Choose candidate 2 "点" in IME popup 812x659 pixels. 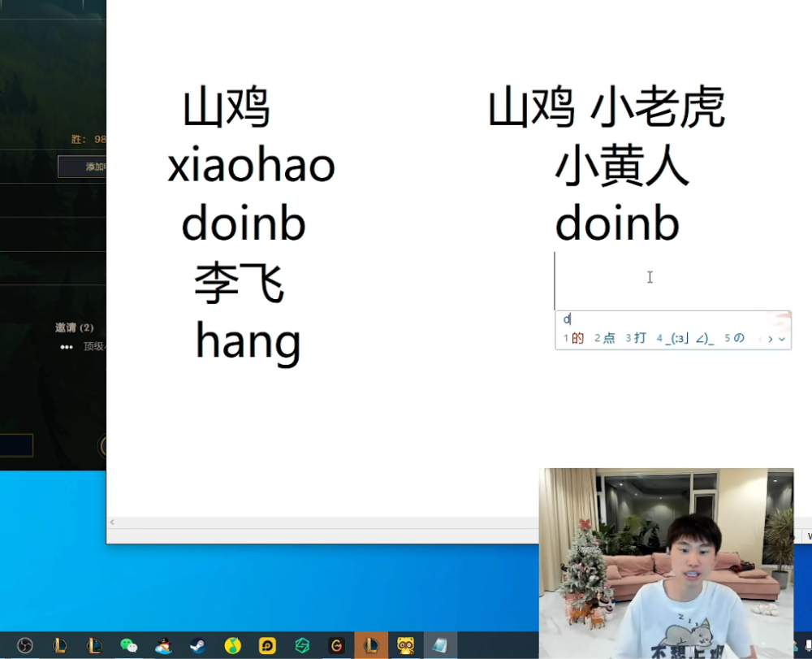tap(605, 338)
